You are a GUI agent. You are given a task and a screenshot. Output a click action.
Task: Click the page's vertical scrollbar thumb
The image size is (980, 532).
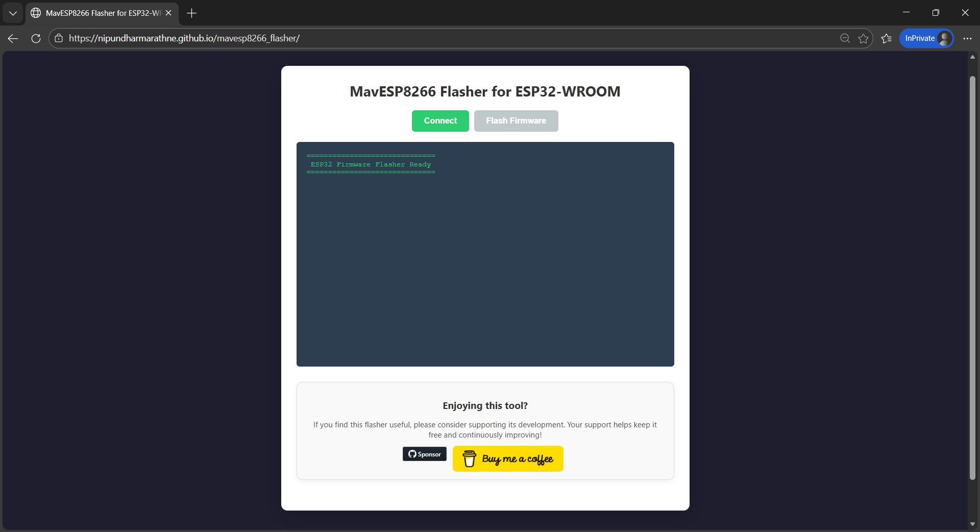pyautogui.click(x=972, y=278)
